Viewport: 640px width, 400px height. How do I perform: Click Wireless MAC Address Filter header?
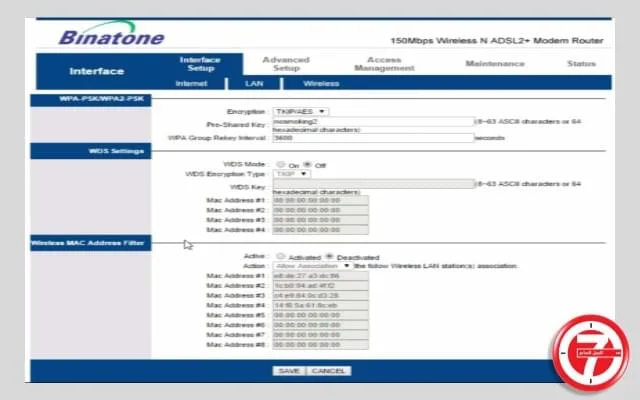coord(91,243)
